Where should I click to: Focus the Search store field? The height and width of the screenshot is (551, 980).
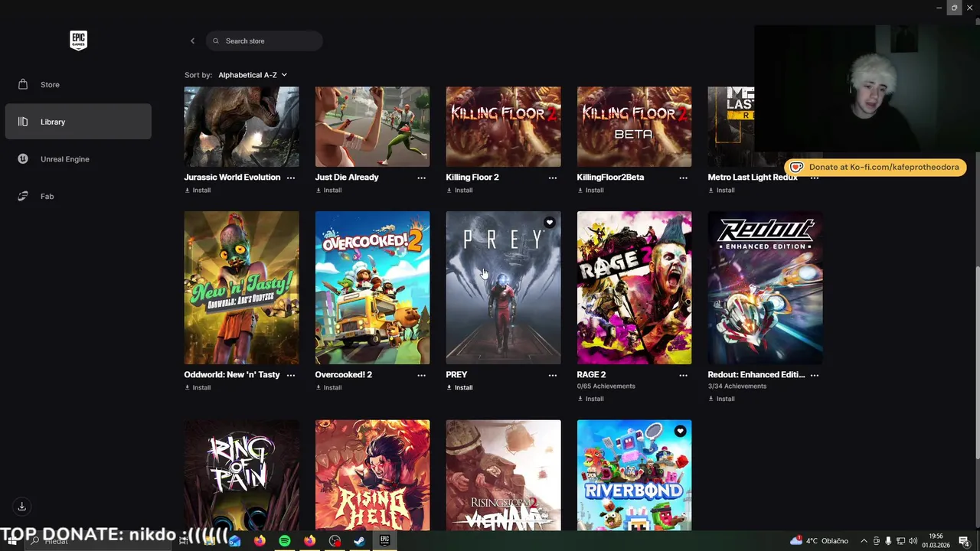[264, 41]
